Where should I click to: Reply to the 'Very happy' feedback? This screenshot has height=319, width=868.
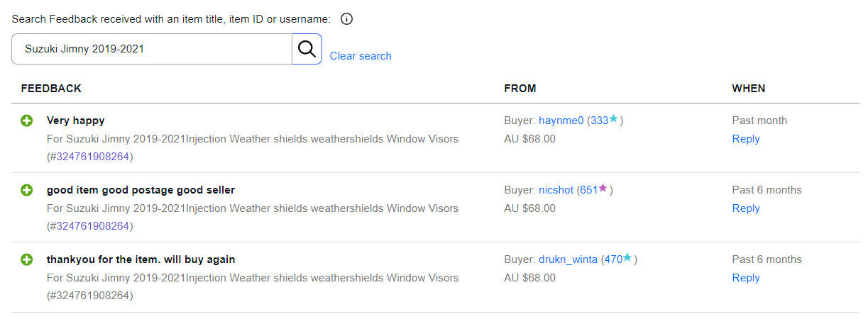click(746, 139)
